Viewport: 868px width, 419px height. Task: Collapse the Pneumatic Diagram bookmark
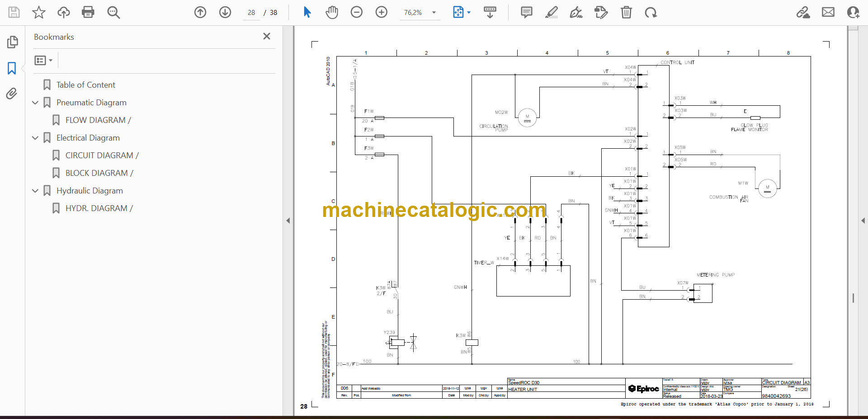tap(35, 103)
